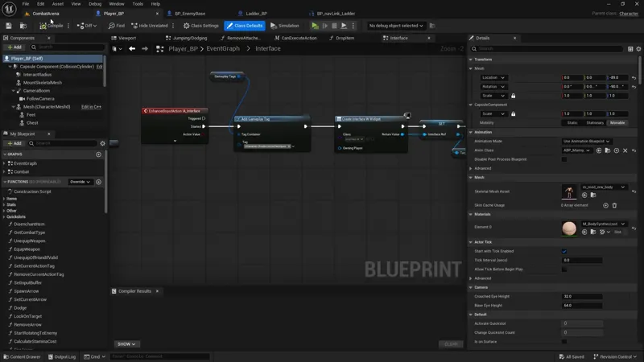Open the DropItem function tab
644x362 pixels.
click(345, 38)
